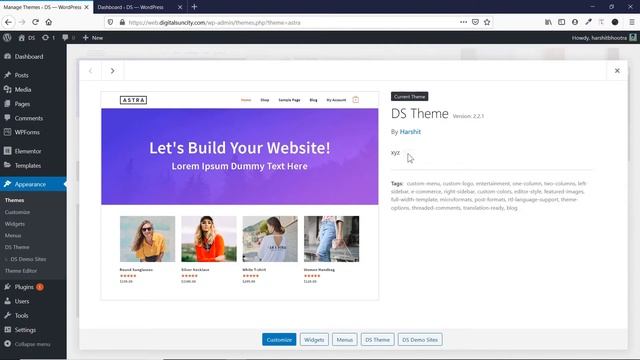
Task: Open Customize submenu item in sidebar
Action: [x=17, y=212]
